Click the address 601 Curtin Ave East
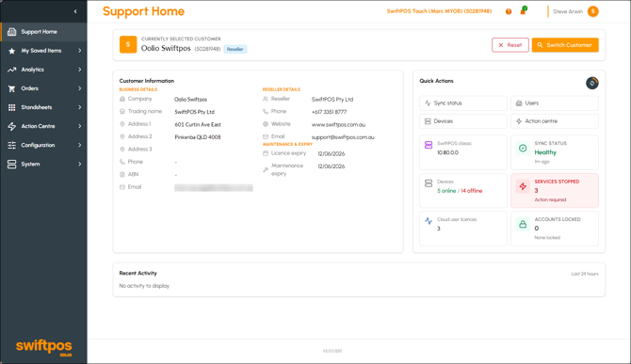631x364 pixels. point(198,124)
